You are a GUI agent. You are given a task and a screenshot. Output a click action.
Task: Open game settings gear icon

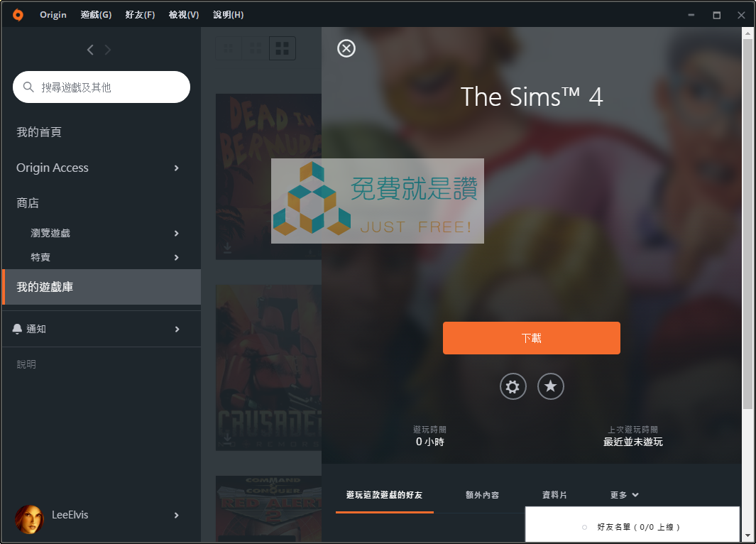513,386
